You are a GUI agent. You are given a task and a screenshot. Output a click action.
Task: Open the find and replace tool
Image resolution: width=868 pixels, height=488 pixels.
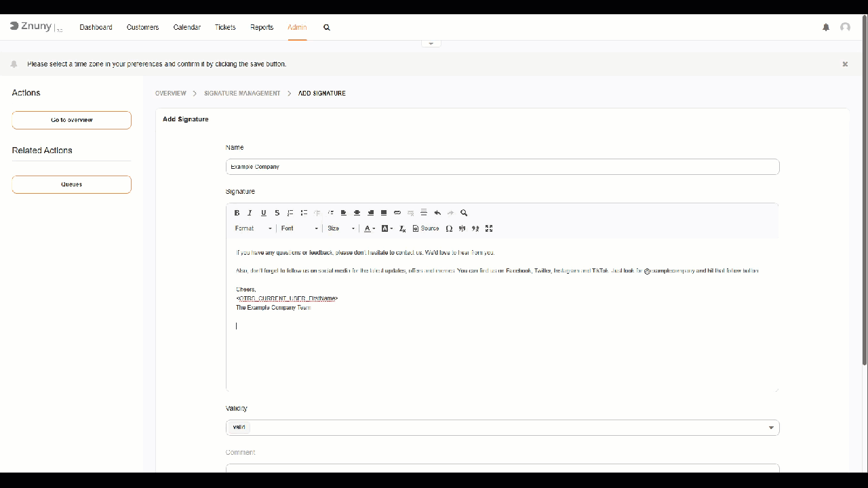pyautogui.click(x=464, y=213)
